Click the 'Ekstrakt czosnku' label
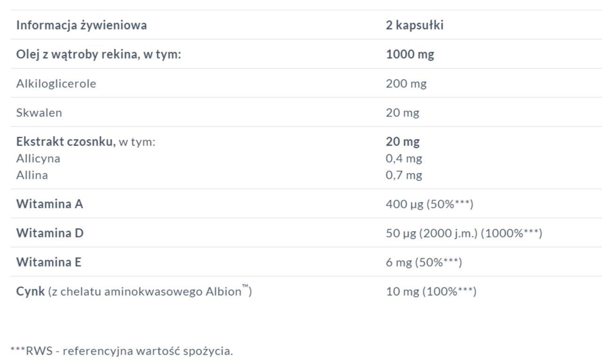Screen dimensions: 602x364 coord(66,142)
